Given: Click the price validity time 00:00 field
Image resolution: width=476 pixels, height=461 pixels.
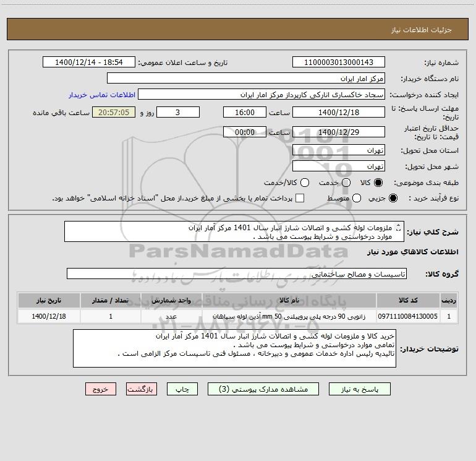Looking at the screenshot, I should point(245,132).
